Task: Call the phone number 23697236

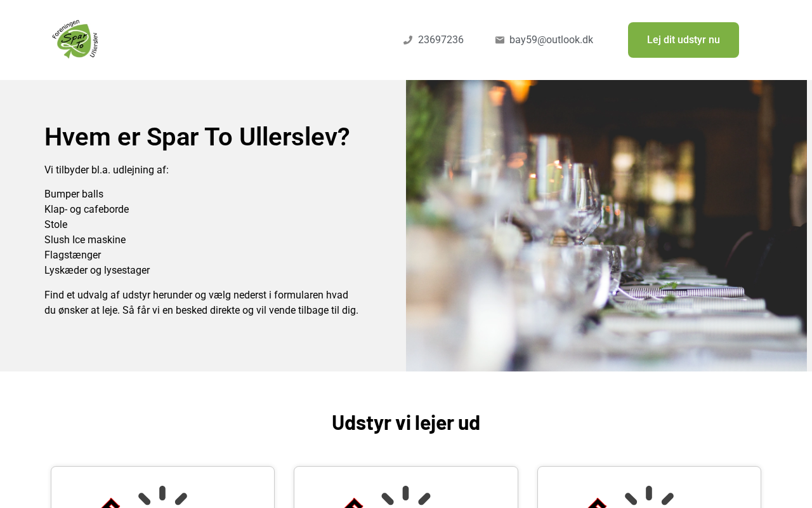Action: coord(441,40)
